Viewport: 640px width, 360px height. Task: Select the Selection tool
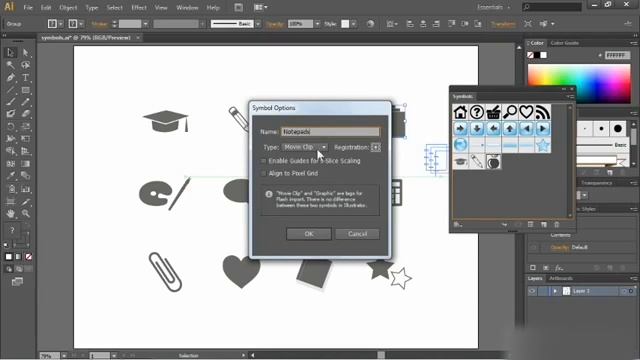coord(11,52)
